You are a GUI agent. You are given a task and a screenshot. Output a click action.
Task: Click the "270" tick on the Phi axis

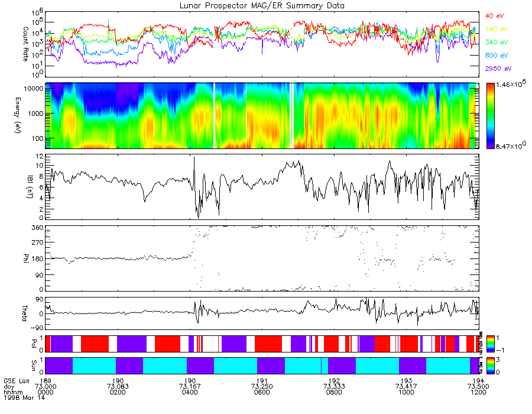(x=38, y=242)
